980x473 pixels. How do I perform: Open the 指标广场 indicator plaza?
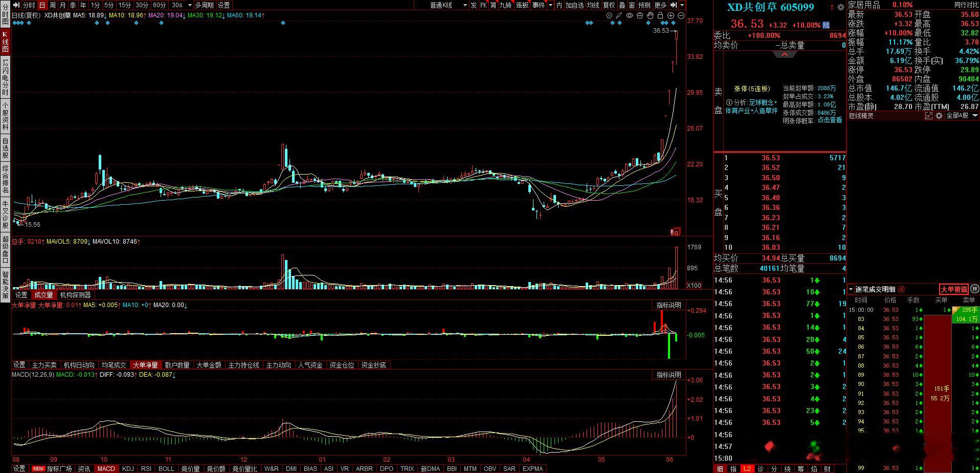click(52, 468)
